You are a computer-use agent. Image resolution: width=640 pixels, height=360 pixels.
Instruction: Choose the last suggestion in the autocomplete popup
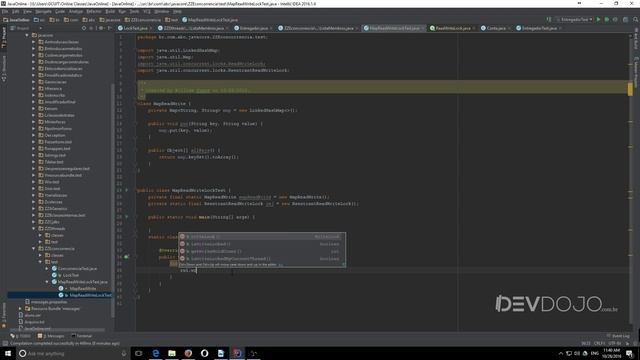262,259
